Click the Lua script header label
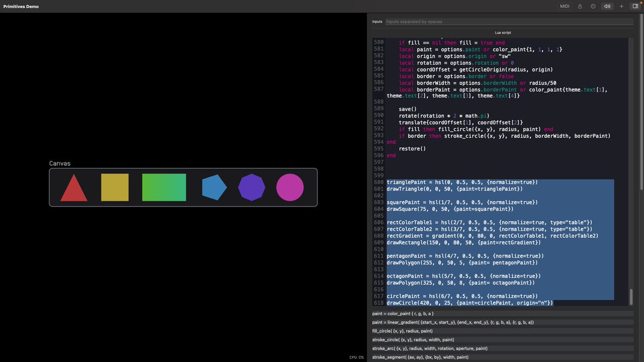This screenshot has width=644, height=362. 503,33
